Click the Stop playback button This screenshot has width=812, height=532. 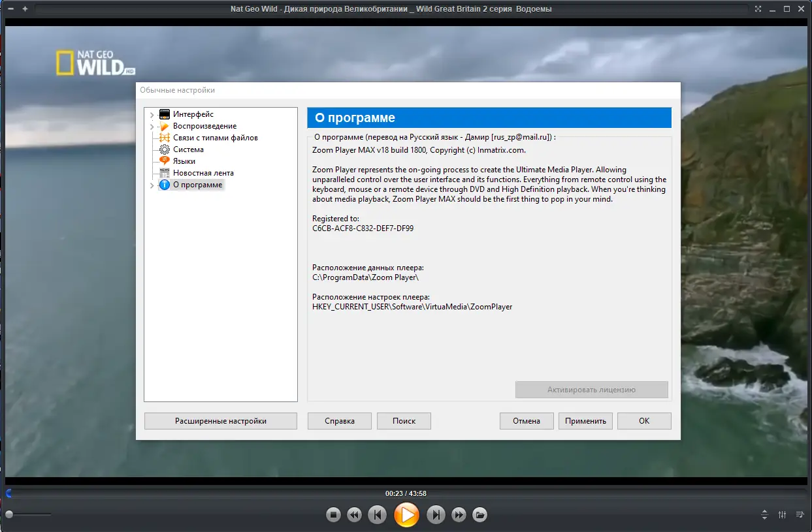point(334,515)
